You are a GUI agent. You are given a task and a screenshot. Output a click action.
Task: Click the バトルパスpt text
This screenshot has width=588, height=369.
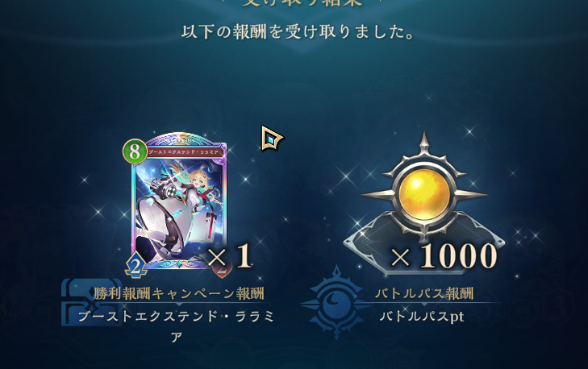pyautogui.click(x=422, y=317)
